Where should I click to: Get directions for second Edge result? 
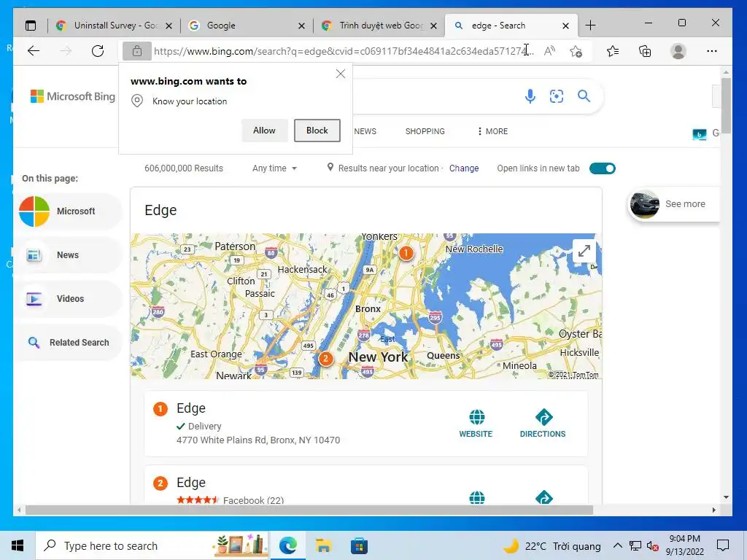pyautogui.click(x=543, y=497)
